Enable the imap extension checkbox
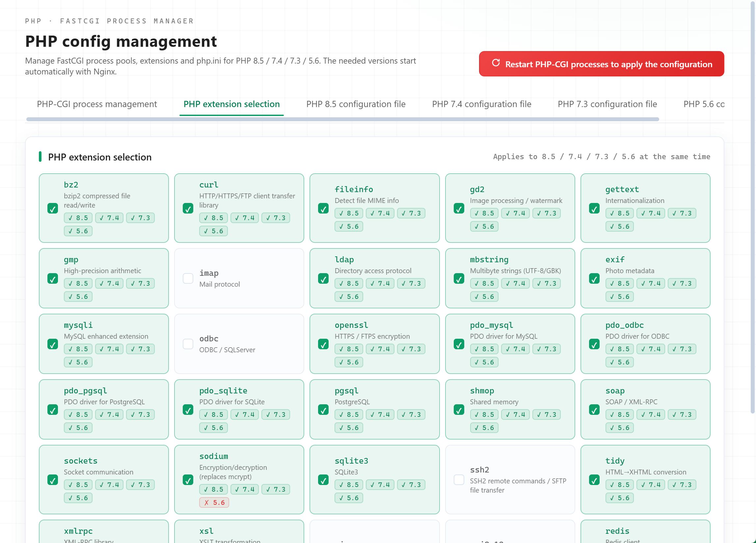This screenshot has height=543, width=756. pyautogui.click(x=188, y=278)
